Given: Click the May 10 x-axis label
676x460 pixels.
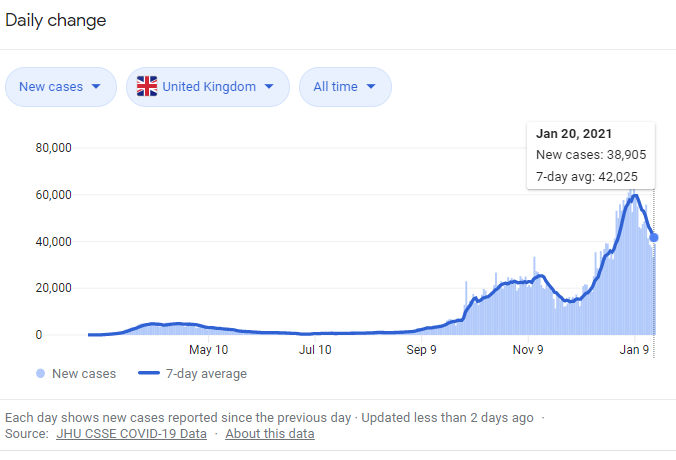Looking at the screenshot, I should click(x=208, y=350).
